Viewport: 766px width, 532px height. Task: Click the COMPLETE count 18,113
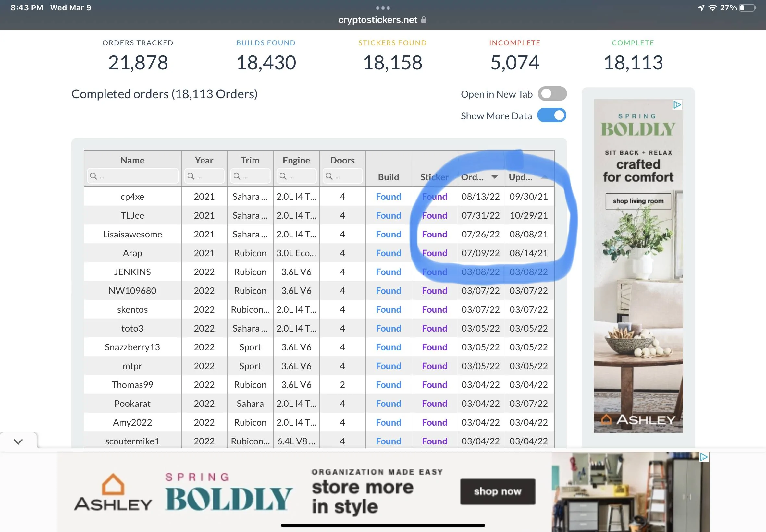633,63
